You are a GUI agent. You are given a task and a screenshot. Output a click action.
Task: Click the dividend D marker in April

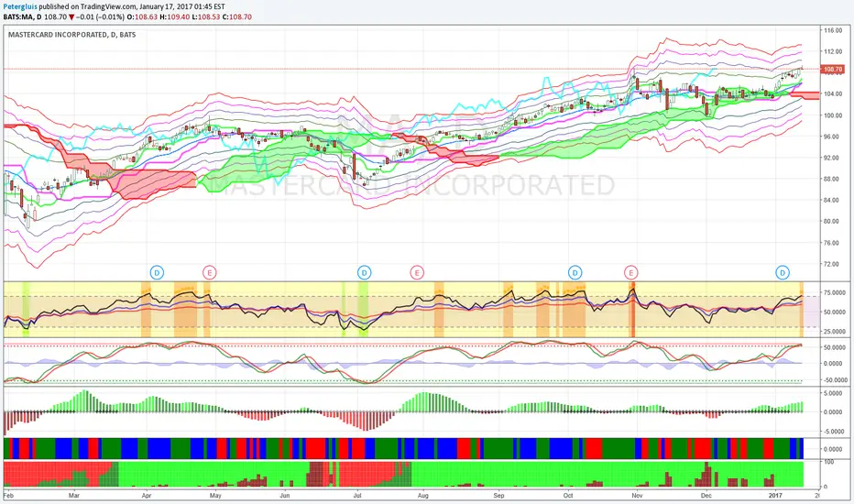point(157,272)
